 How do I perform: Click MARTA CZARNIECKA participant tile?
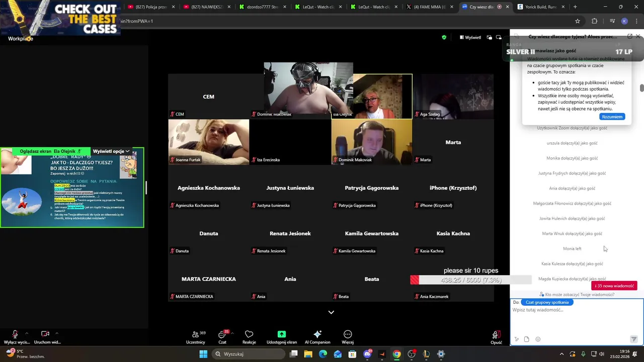click(209, 279)
